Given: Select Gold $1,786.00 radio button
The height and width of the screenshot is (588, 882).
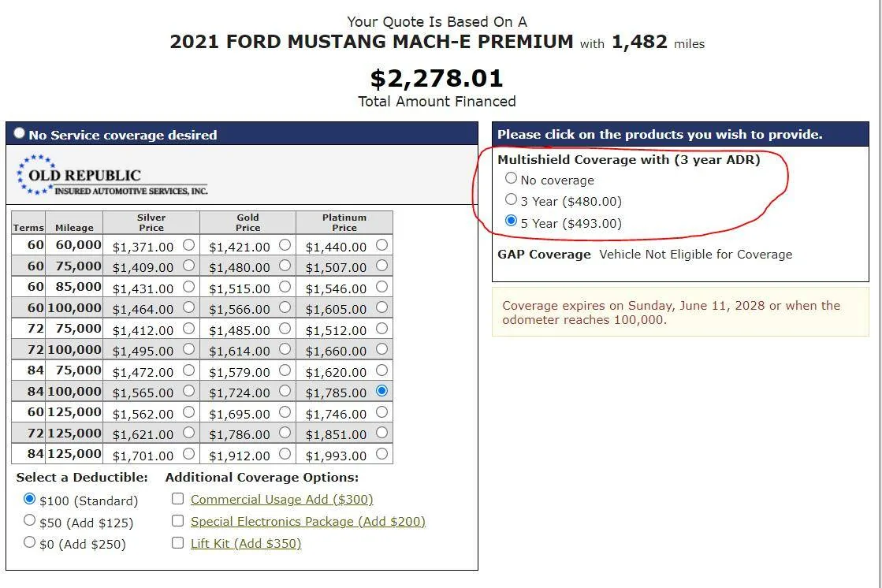Looking at the screenshot, I should pos(285,432).
